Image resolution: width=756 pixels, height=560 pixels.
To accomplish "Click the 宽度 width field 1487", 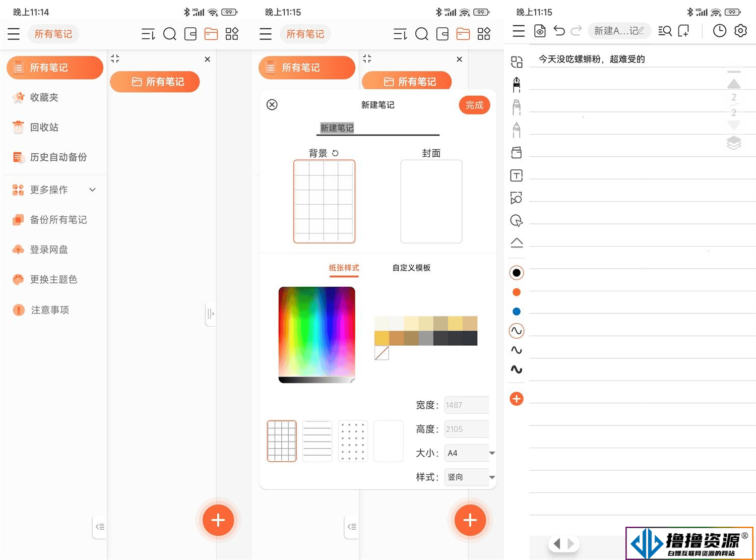I will click(x=466, y=405).
